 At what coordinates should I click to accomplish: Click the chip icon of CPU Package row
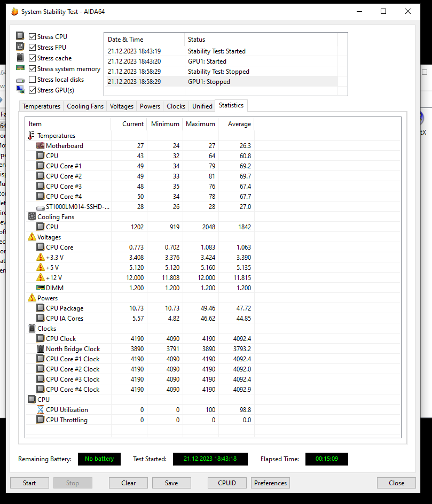coord(40,308)
